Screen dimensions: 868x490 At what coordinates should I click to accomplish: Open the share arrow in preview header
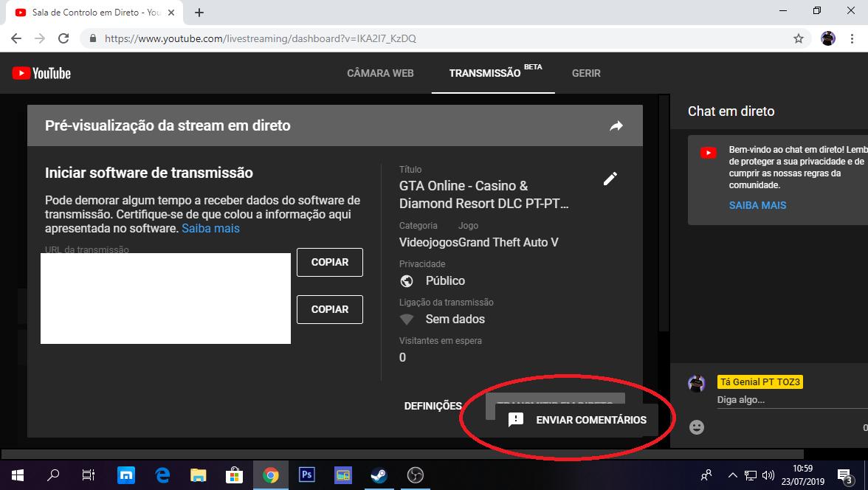pyautogui.click(x=616, y=125)
